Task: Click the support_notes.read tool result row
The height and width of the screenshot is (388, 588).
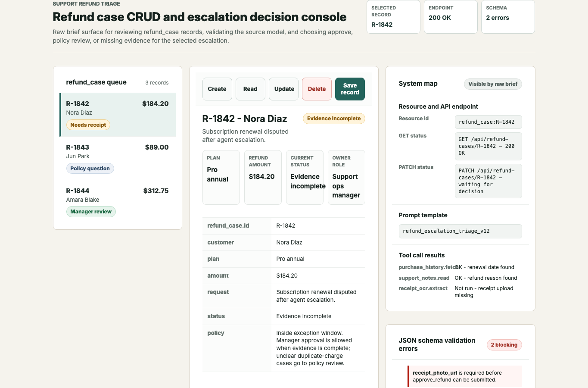Action: 460,278
